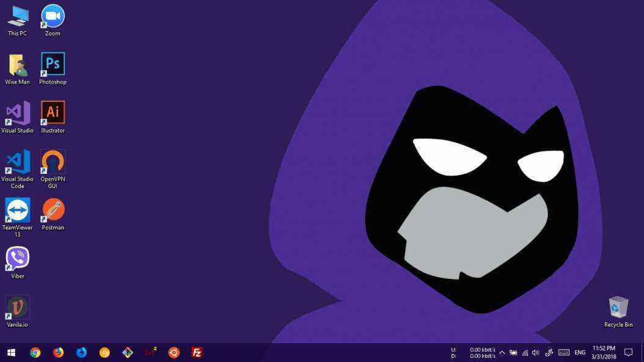This screenshot has width=644, height=362.
Task: Open the Windows Start menu
Action: tap(12, 353)
